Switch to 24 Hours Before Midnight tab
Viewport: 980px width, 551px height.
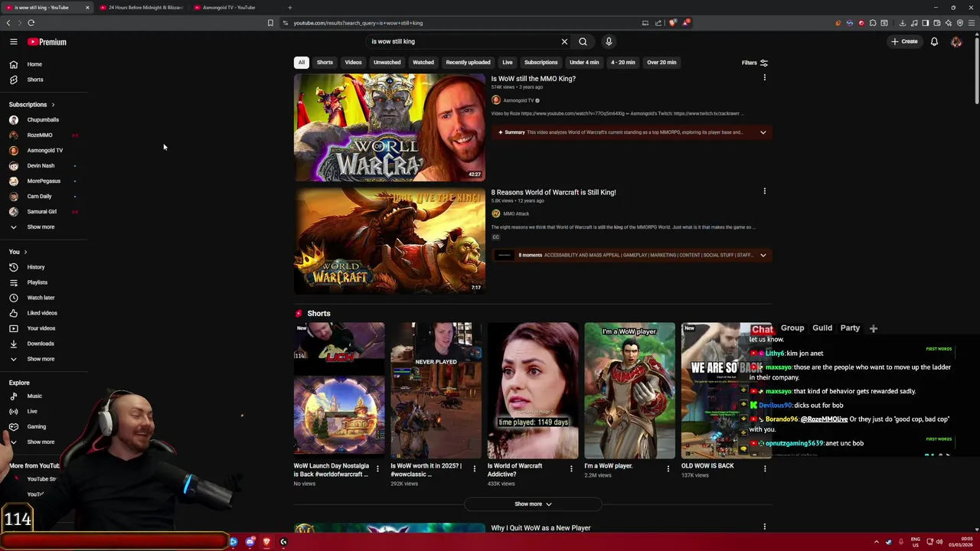142,8
